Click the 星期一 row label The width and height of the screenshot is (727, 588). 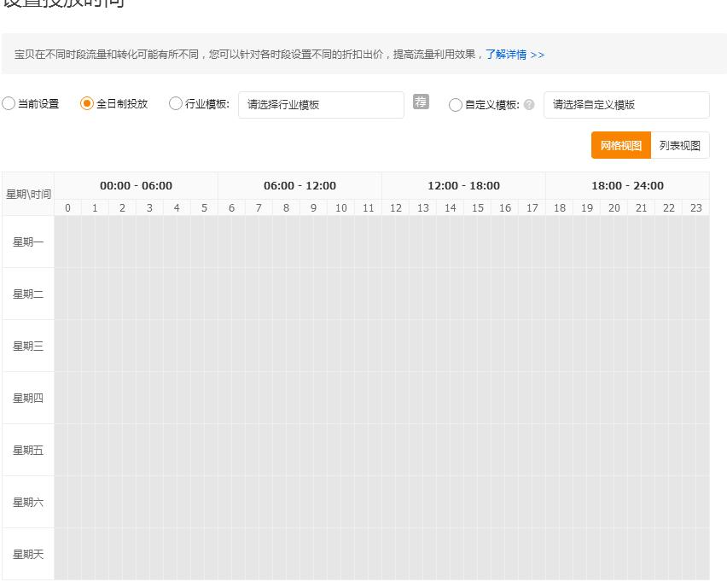pyautogui.click(x=27, y=242)
